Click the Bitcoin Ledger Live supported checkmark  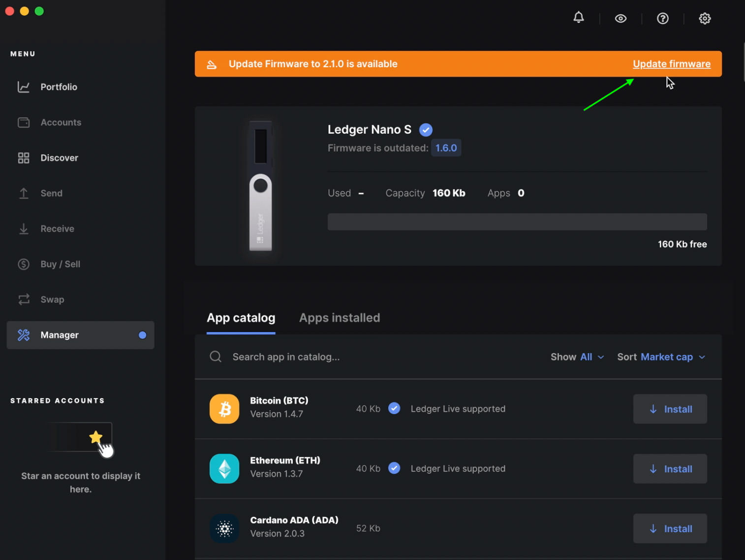pos(394,408)
